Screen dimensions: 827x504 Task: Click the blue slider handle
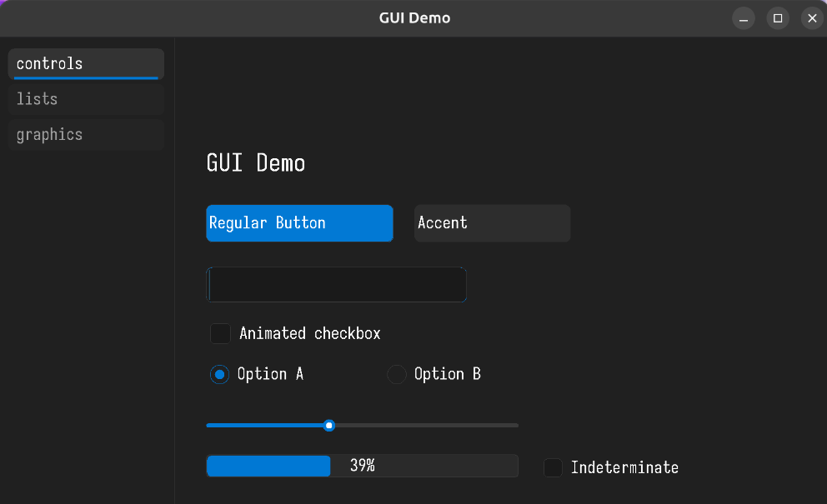pos(329,426)
